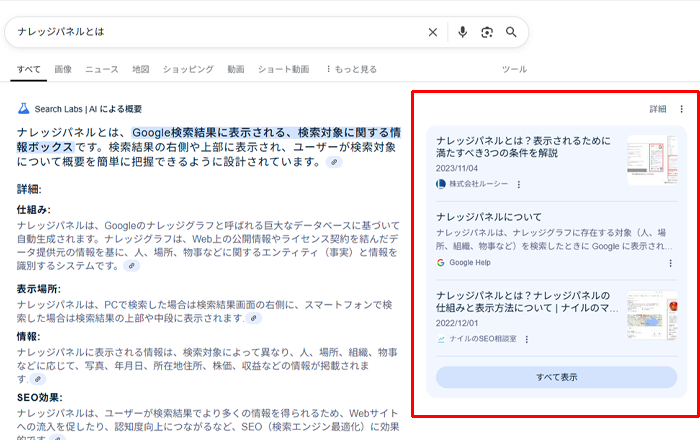Open the three-dot menu next to 詳細

(682, 109)
